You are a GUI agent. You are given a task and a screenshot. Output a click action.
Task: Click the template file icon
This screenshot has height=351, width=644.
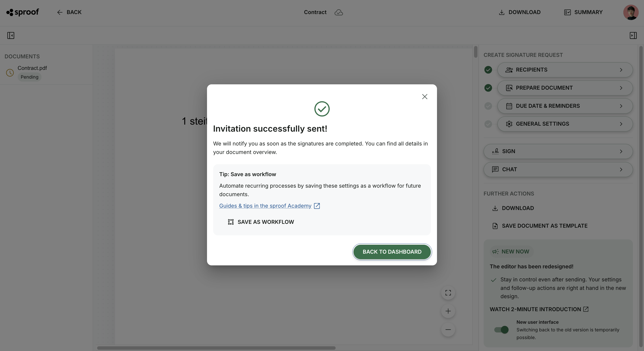pos(495,226)
